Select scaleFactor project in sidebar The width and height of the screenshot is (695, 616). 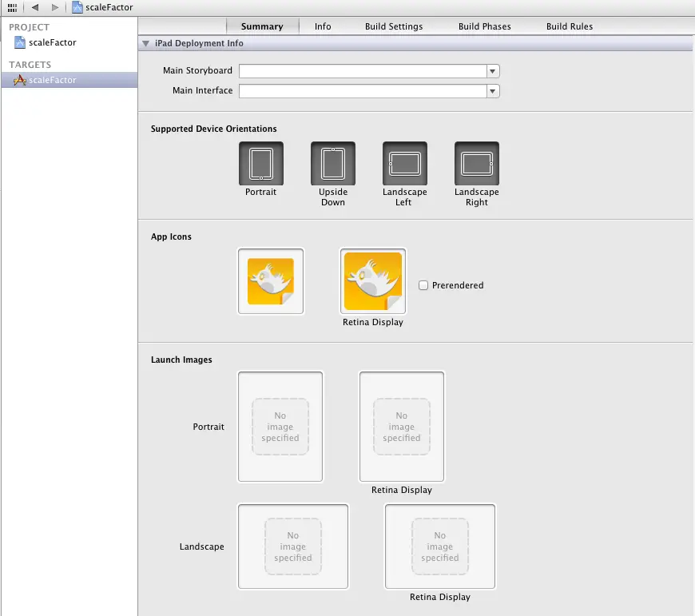[x=52, y=42]
